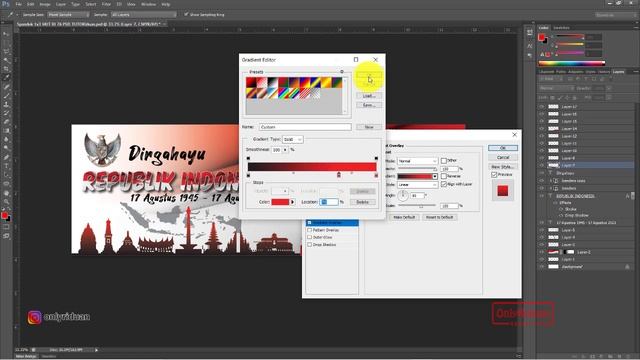Click the Save button in Gradient Editor
Viewport: 640px width, 360px height.
click(369, 105)
